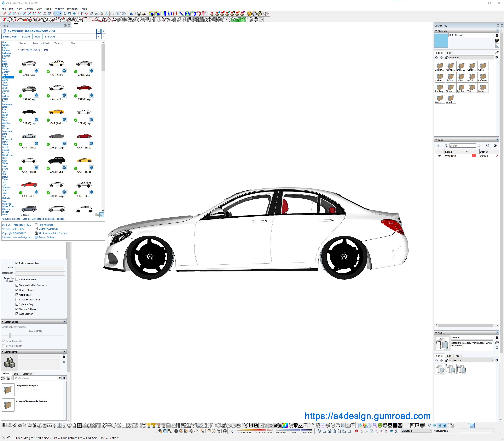Screen dimensions: 504x441
Task: Click the SkyBlue material color swatch
Action: (441, 41)
